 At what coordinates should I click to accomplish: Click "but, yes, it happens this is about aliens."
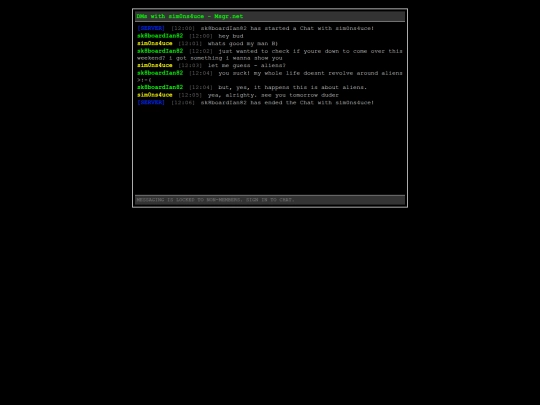click(x=293, y=87)
